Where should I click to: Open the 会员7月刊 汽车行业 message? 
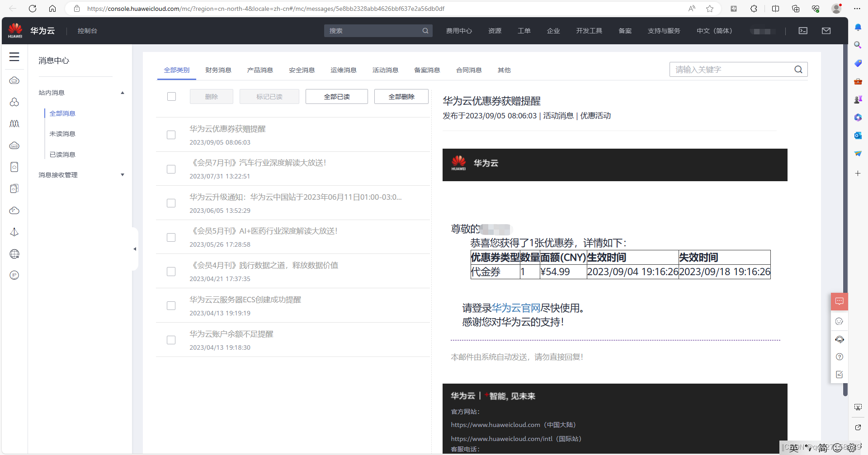coord(258,163)
